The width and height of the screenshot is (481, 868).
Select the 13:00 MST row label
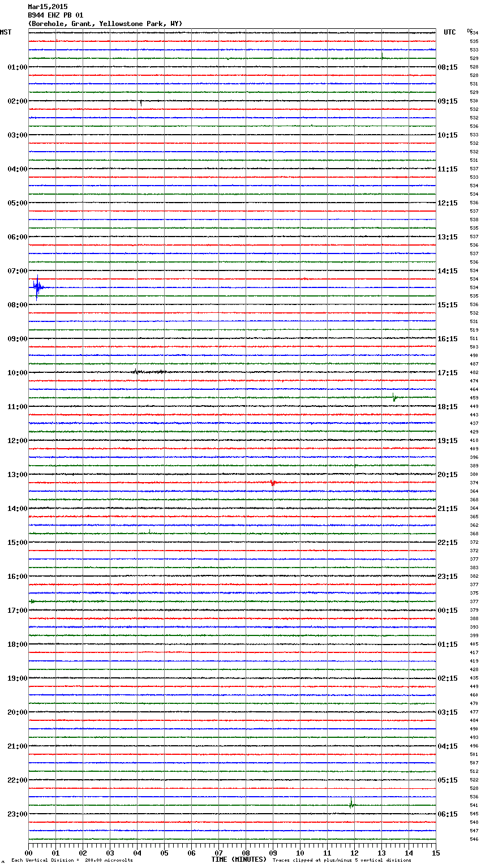click(x=18, y=475)
